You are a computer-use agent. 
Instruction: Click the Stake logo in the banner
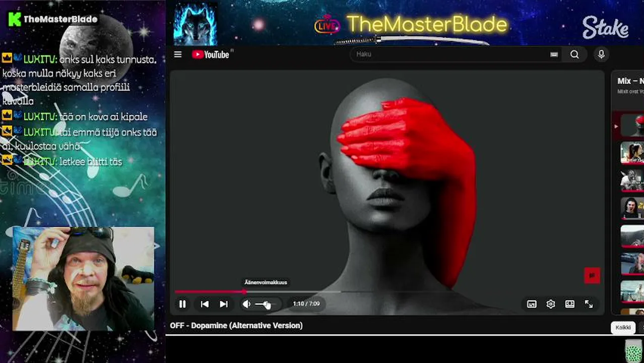tap(605, 27)
